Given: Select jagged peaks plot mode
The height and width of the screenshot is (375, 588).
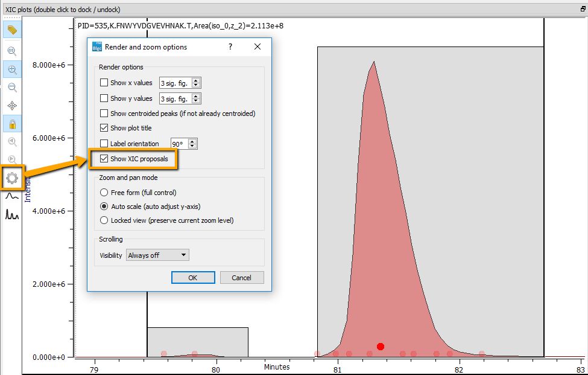Looking at the screenshot, I should coord(12,214).
